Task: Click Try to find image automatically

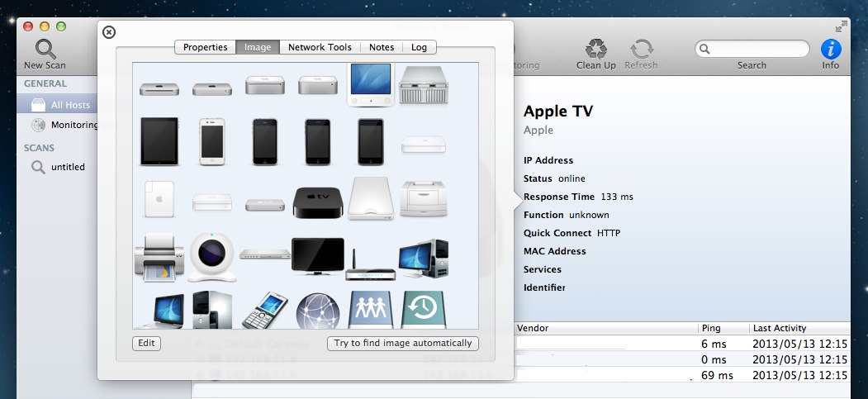Action: click(403, 343)
